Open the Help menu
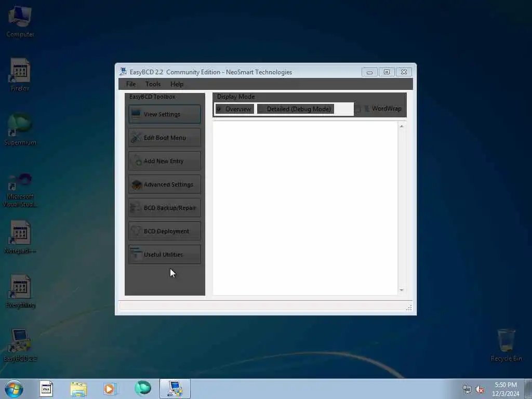The height and width of the screenshot is (399, 532). point(177,84)
